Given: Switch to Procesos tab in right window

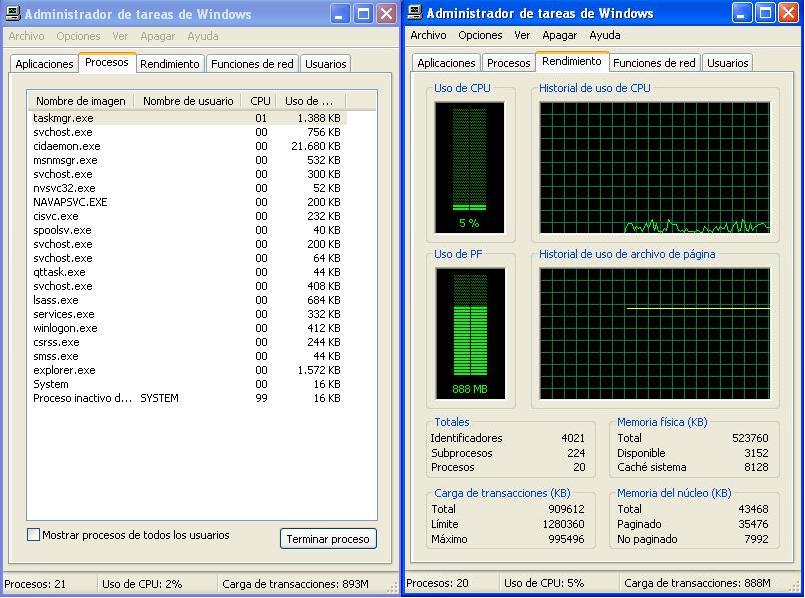Looking at the screenshot, I should (508, 63).
